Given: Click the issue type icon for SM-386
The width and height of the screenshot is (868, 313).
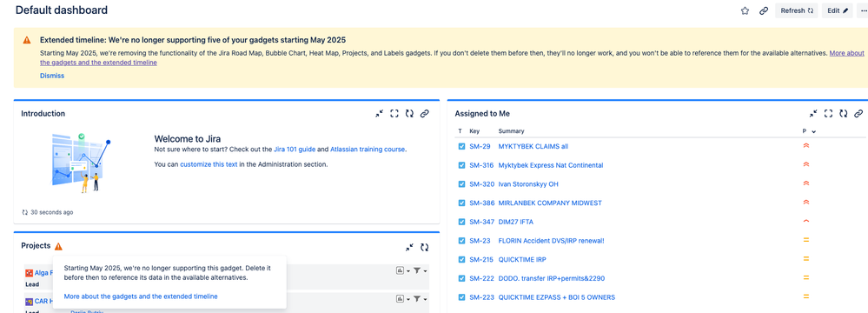Looking at the screenshot, I should coord(461,203).
